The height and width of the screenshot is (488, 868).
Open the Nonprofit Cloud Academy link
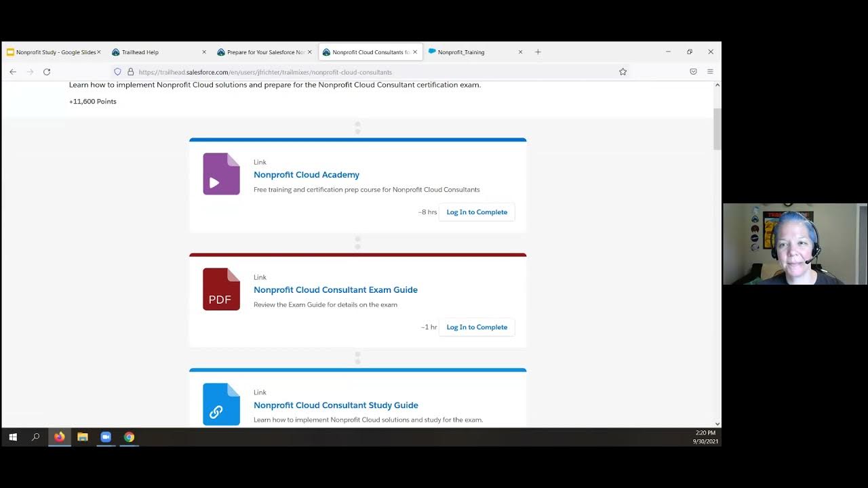(x=307, y=175)
